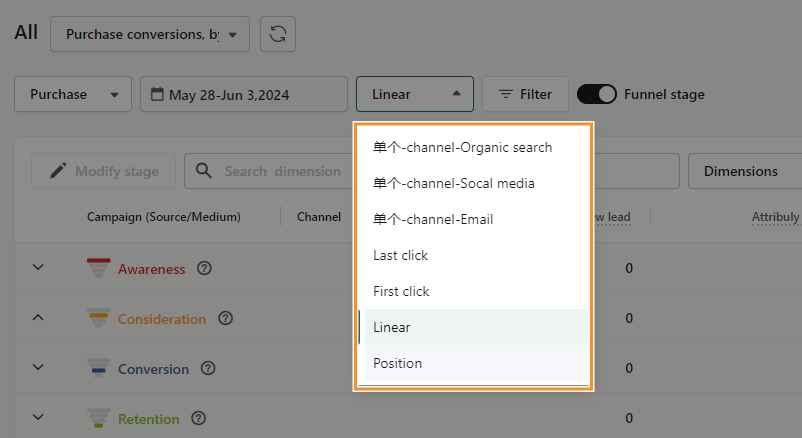Click the Awareness funnel icon
The width and height of the screenshot is (802, 438).
click(x=98, y=268)
